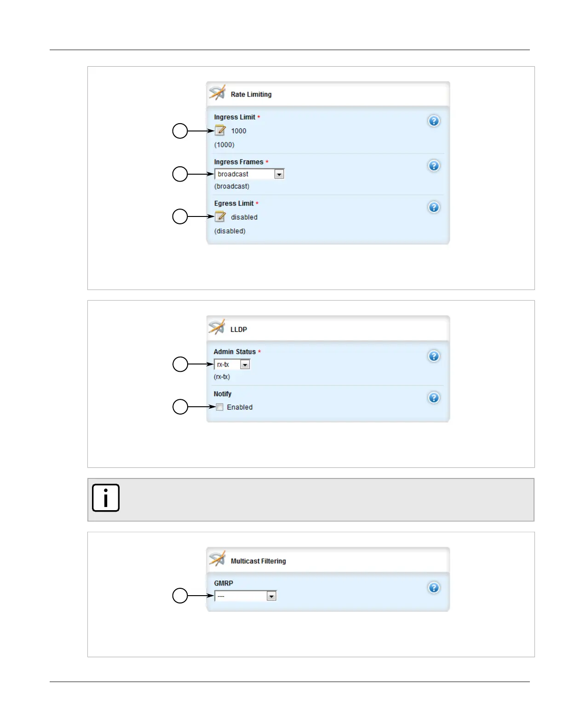
Task: Click the Rate Limiting panel title
Action: click(x=251, y=95)
